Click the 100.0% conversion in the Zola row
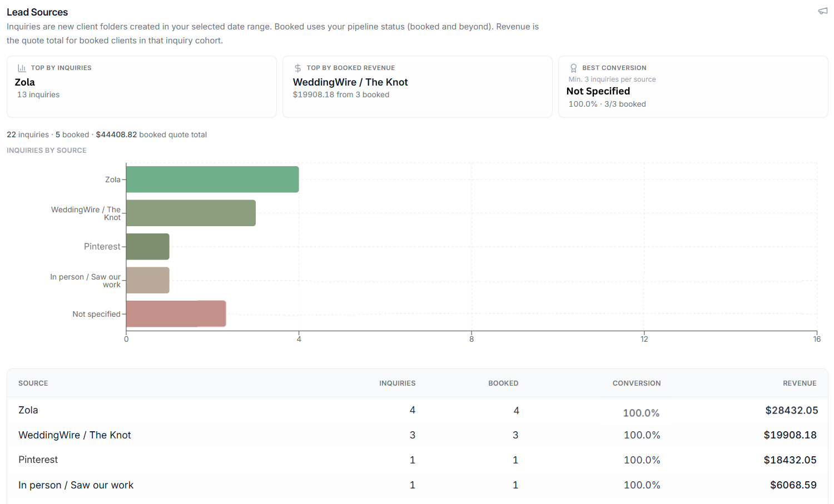 coord(641,413)
